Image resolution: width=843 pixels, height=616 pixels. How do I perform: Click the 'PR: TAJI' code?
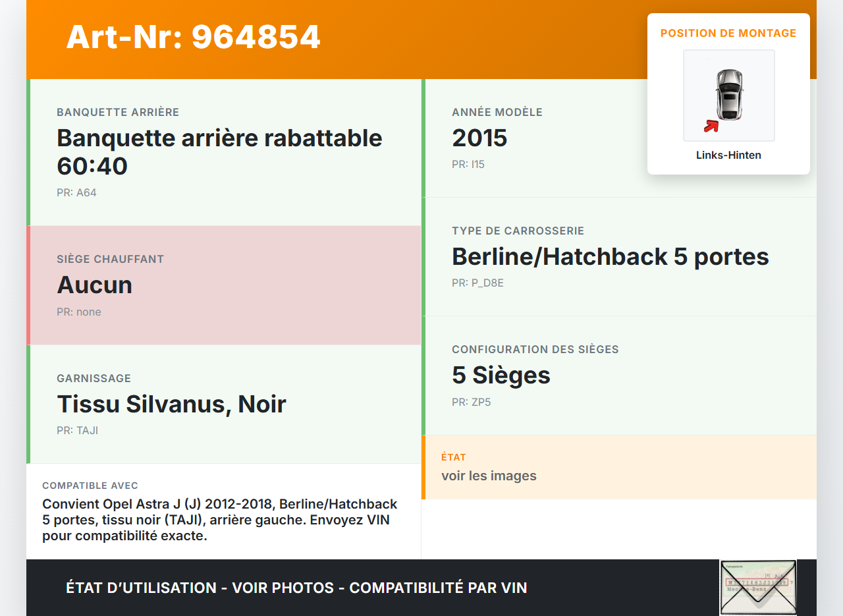pyautogui.click(x=78, y=431)
